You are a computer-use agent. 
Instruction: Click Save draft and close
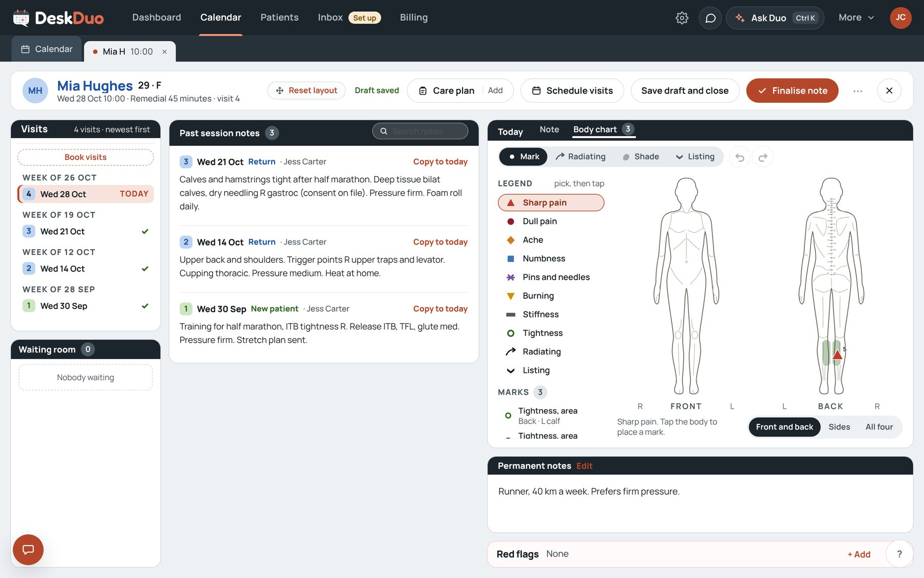tap(685, 90)
